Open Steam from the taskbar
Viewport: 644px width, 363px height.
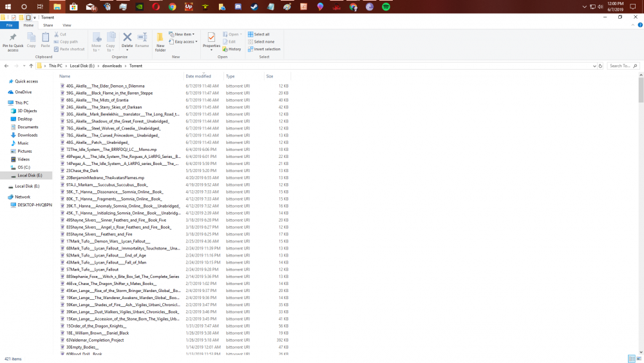254,6
